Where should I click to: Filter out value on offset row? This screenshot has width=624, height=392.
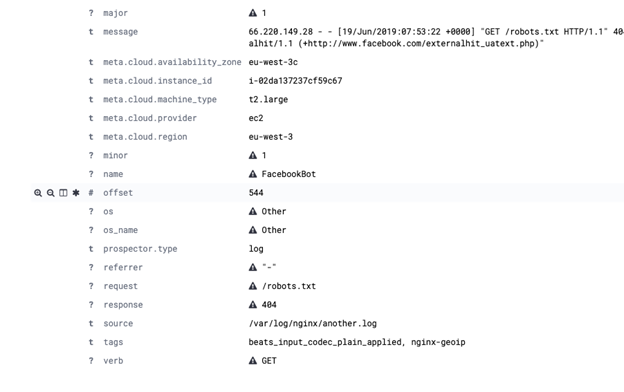51,193
